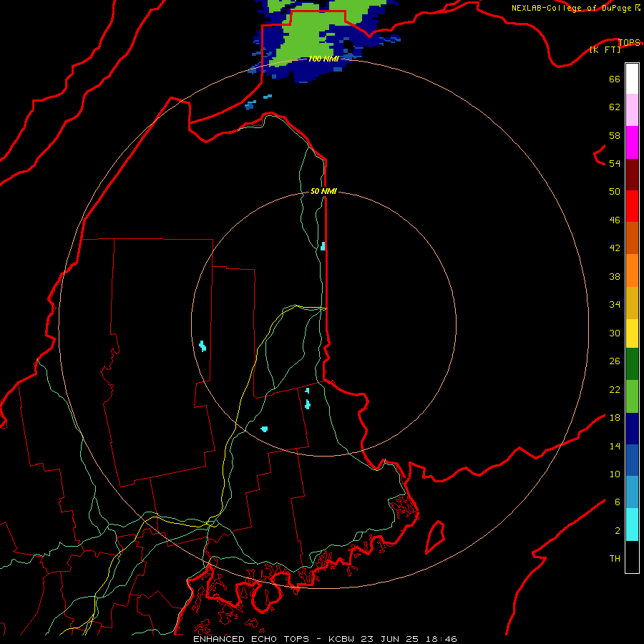This screenshot has width=644, height=644.
Task: Pick the magenta swatch in the color scale
Action: (x=632, y=142)
